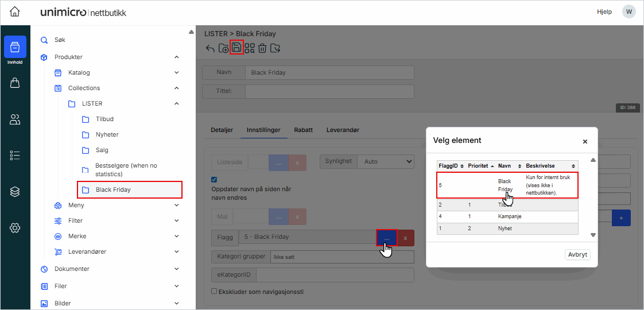
Task: Open the home icon in the top bar
Action: coord(15,12)
